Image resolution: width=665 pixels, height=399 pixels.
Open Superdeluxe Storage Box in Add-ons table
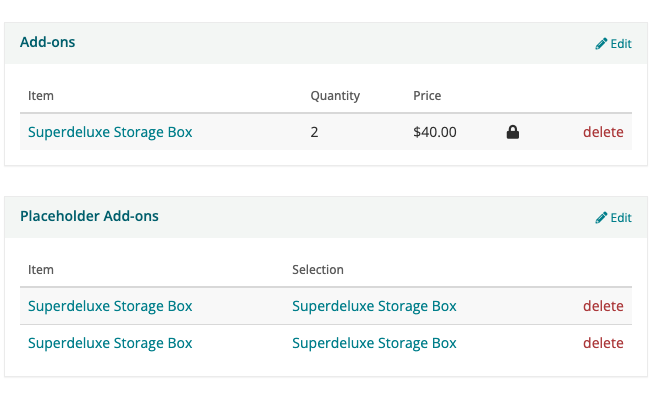[110, 132]
